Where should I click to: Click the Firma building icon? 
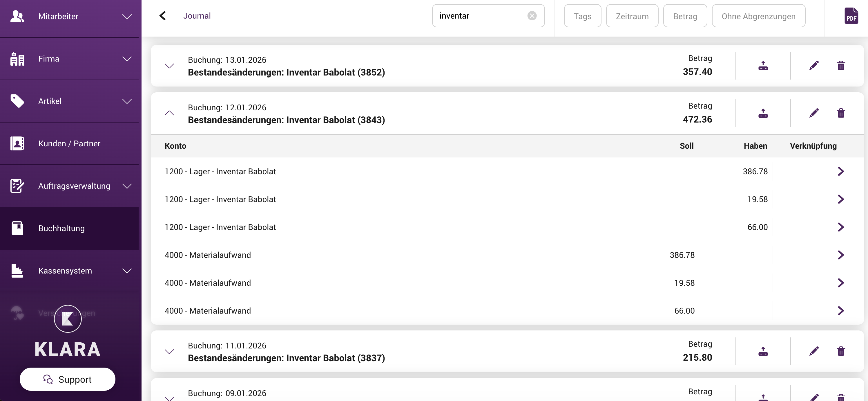click(17, 59)
